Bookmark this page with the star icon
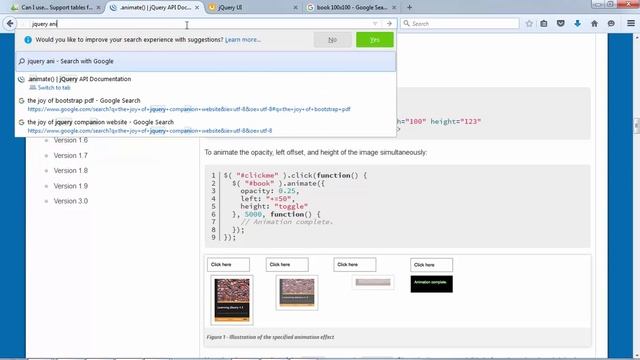The width and height of the screenshot is (640, 360). [529, 24]
